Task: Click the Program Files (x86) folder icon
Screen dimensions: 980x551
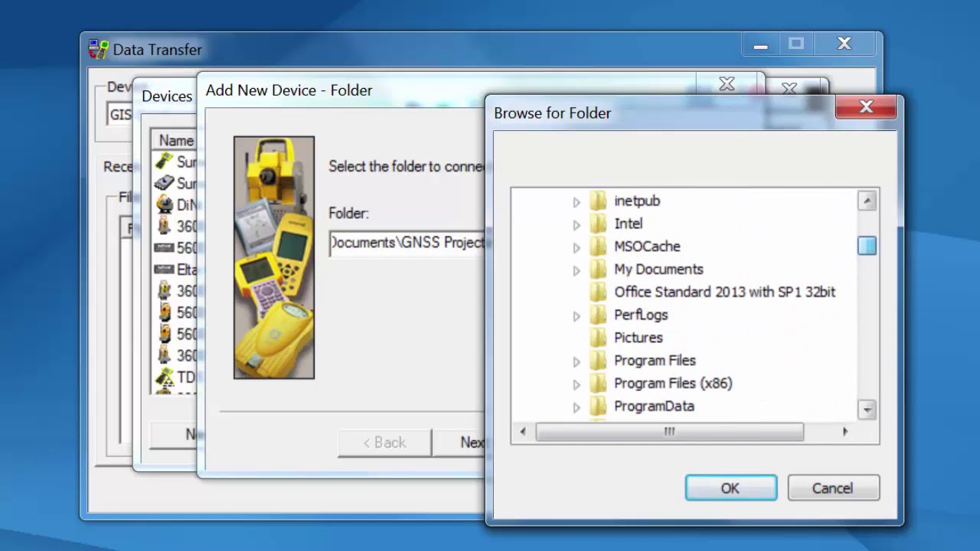Action: [x=598, y=383]
